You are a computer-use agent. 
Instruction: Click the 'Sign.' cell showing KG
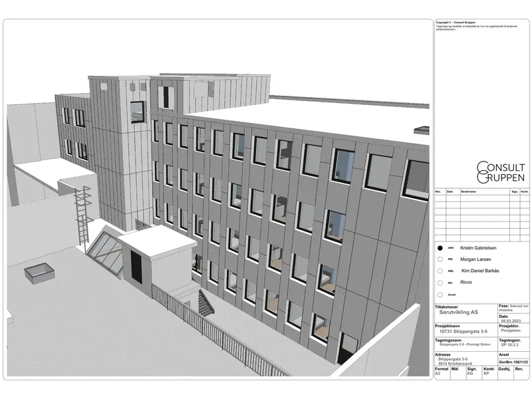click(x=474, y=373)
